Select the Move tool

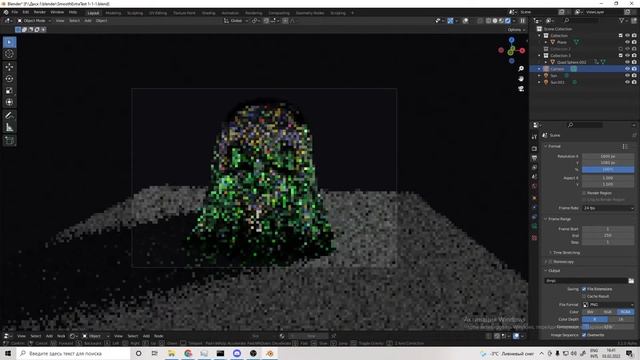9,67
